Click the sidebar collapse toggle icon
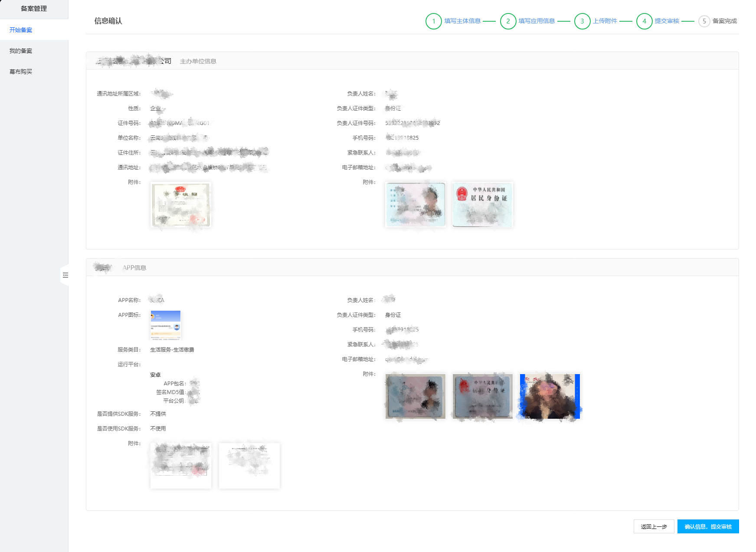Screen dimensions: 756x552 tap(65, 275)
